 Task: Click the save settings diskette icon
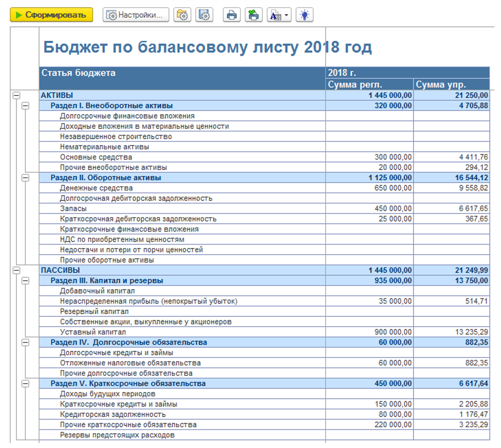[x=204, y=15]
